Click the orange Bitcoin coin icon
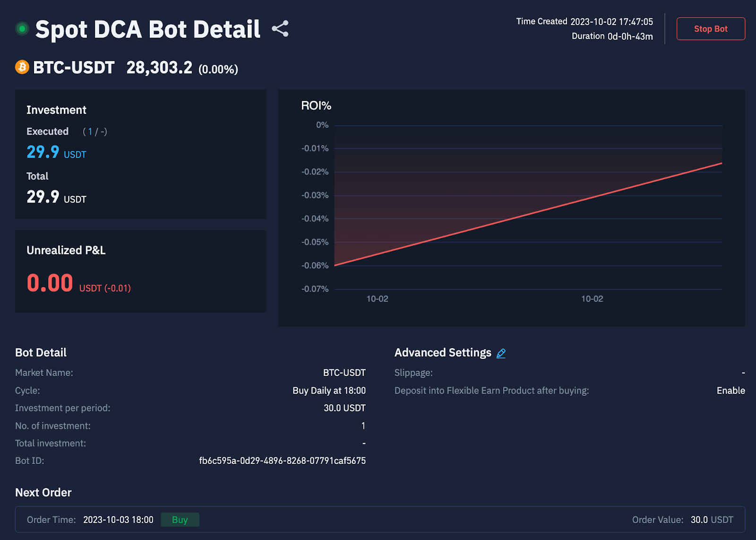The width and height of the screenshot is (756, 540). pyautogui.click(x=22, y=67)
